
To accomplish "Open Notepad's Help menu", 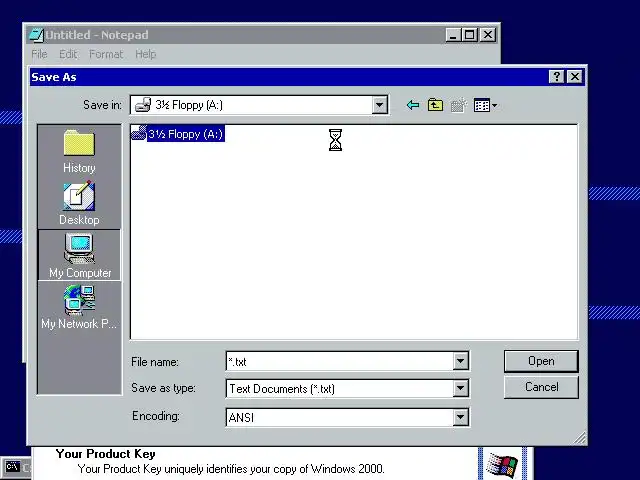I will pyautogui.click(x=146, y=54).
